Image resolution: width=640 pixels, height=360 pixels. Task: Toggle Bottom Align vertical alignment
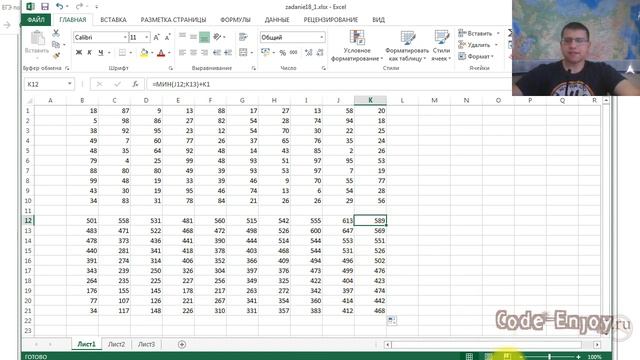(x=204, y=37)
